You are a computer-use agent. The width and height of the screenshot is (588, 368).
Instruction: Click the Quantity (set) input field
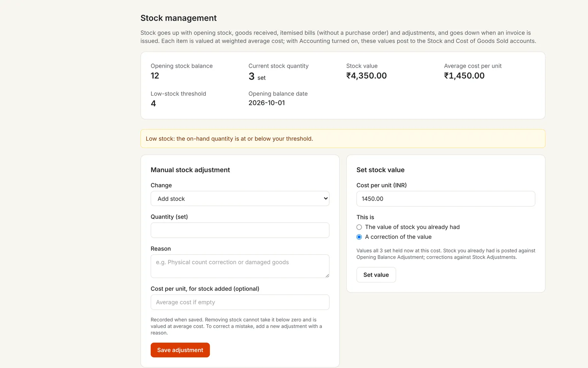(x=240, y=230)
